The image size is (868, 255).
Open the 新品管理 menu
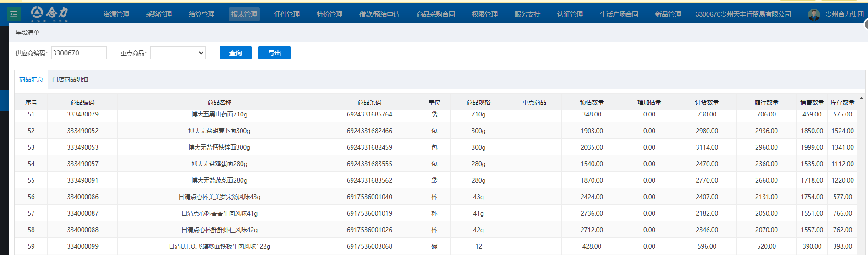pos(668,14)
